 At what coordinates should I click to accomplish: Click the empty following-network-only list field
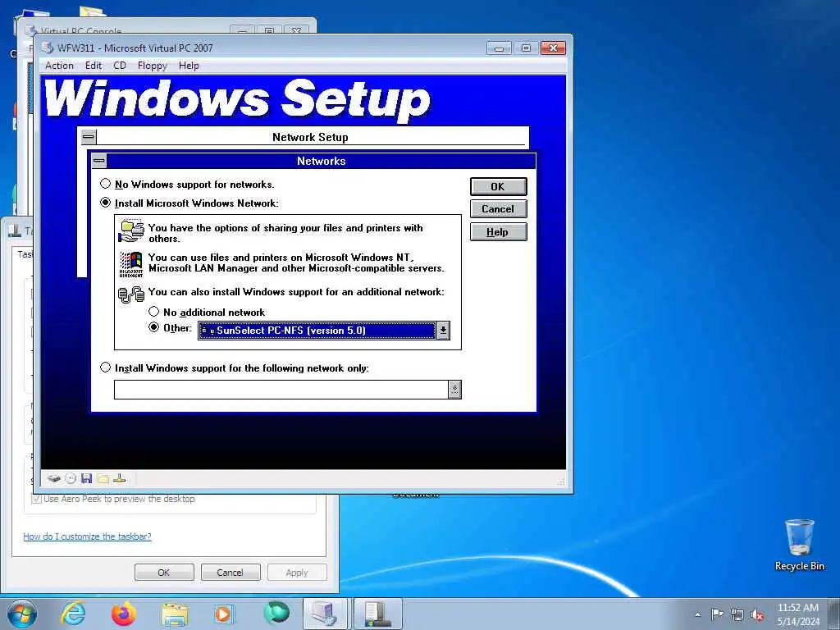pos(281,390)
